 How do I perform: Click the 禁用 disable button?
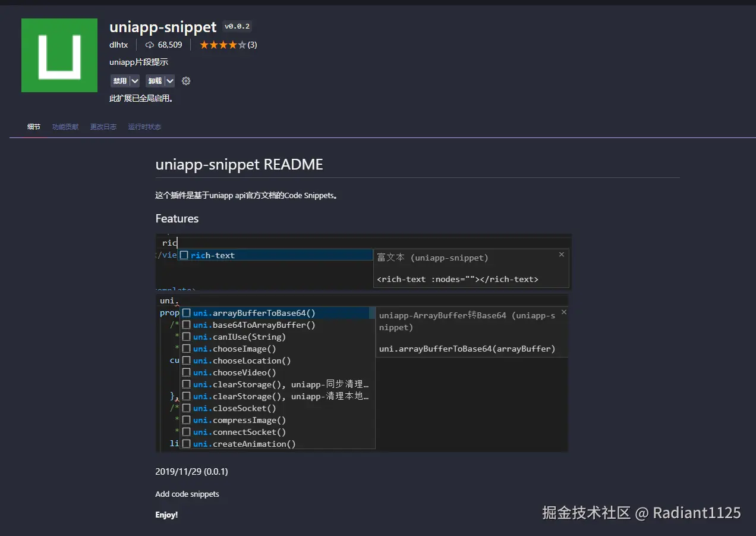click(x=120, y=81)
